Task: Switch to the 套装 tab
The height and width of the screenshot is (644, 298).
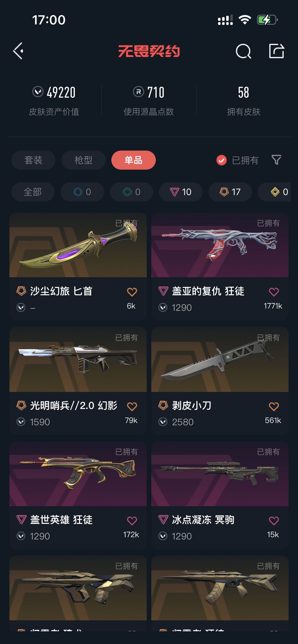Action: tap(33, 160)
